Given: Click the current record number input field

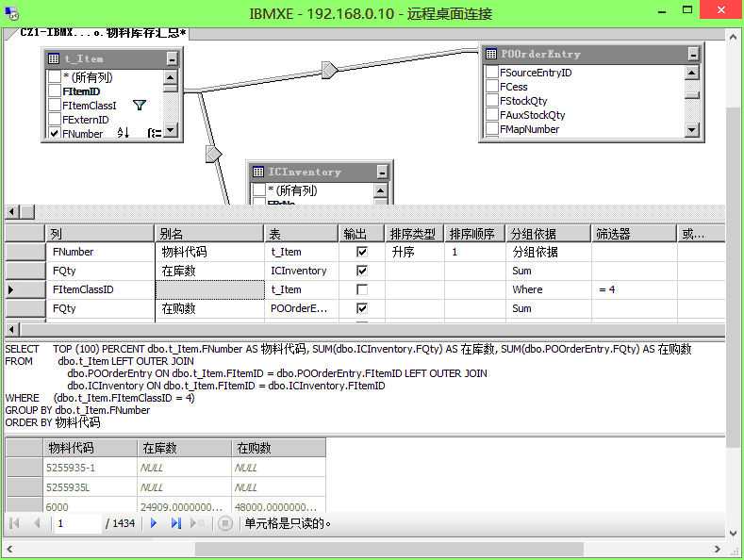Looking at the screenshot, I should coord(75,522).
